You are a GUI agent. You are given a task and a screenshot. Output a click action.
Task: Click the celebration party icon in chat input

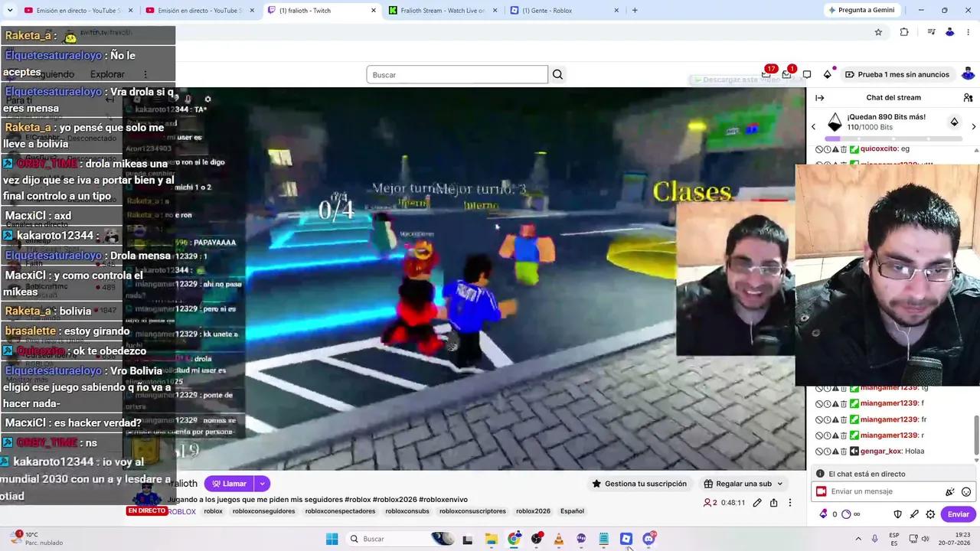(x=950, y=492)
